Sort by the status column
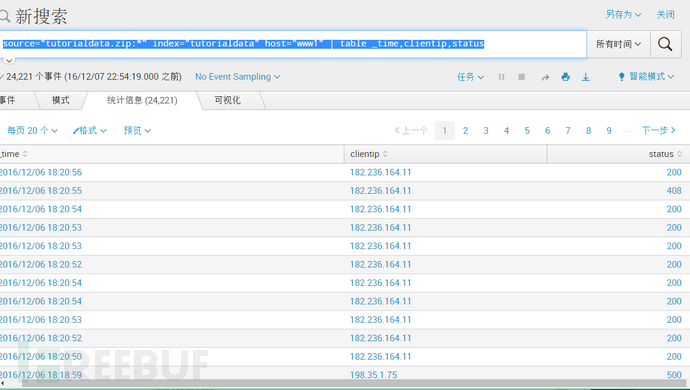The width and height of the screenshot is (690, 390). click(665, 154)
